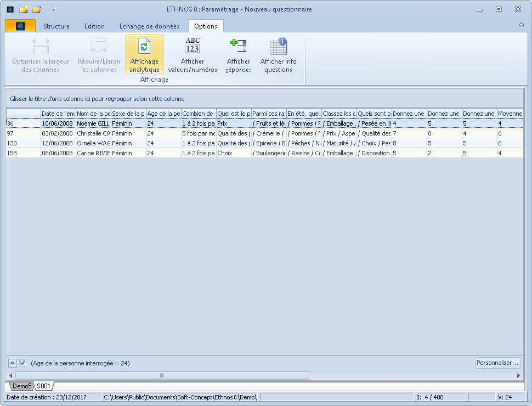Select row number 158
The width and height of the screenshot is (532, 406).
(24, 153)
